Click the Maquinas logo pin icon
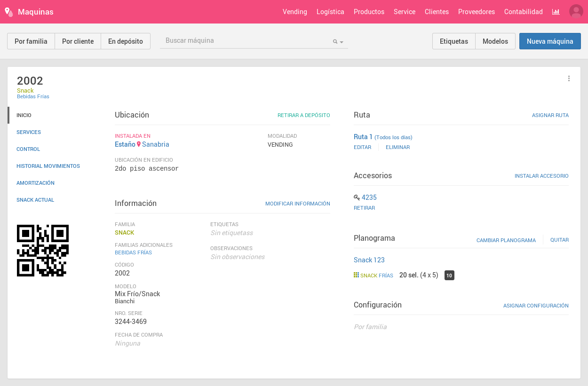 tap(8, 12)
